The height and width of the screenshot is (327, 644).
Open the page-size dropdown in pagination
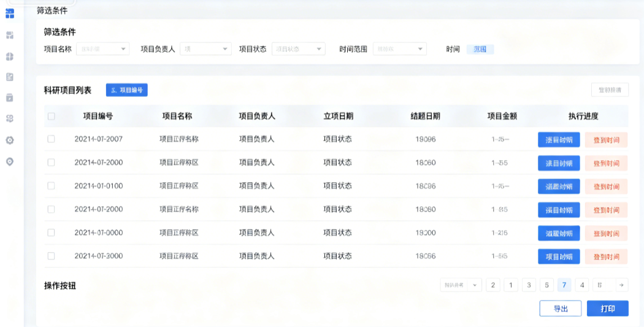point(461,285)
